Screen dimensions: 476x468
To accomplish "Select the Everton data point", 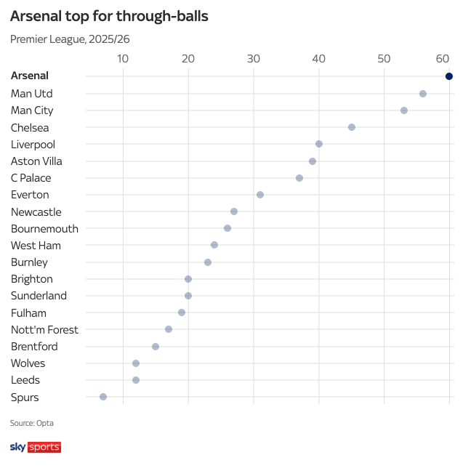I will pos(260,195).
